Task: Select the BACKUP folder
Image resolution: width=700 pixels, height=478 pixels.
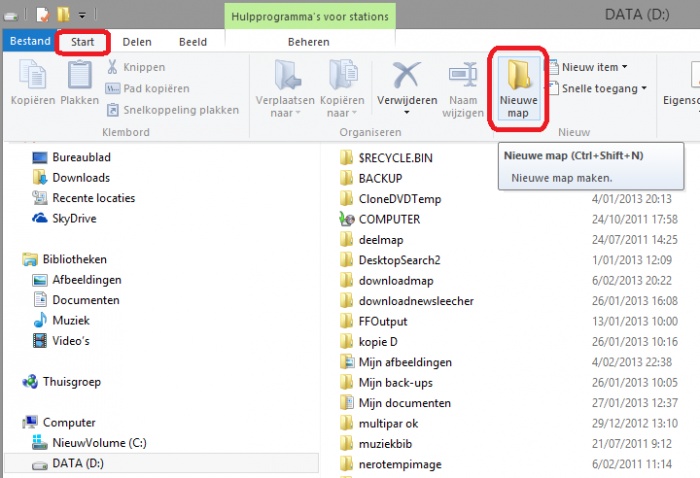Action: point(371,179)
